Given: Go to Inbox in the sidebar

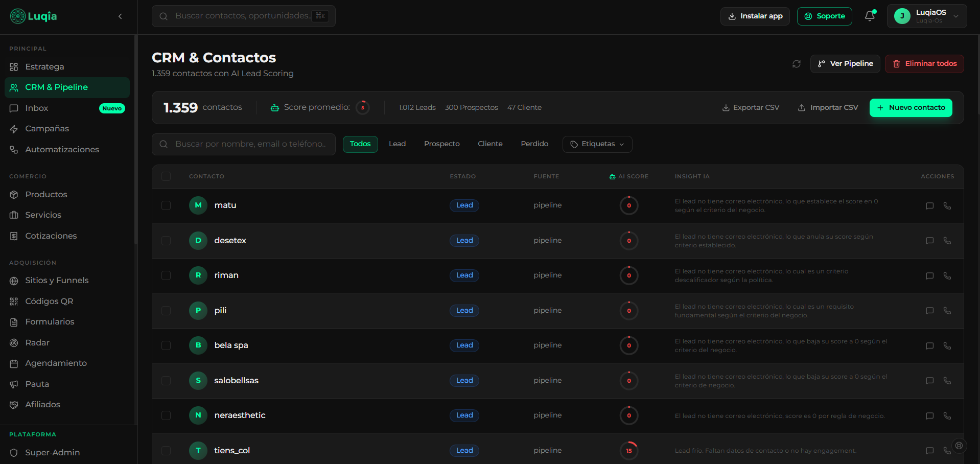Looking at the screenshot, I should click(x=67, y=108).
